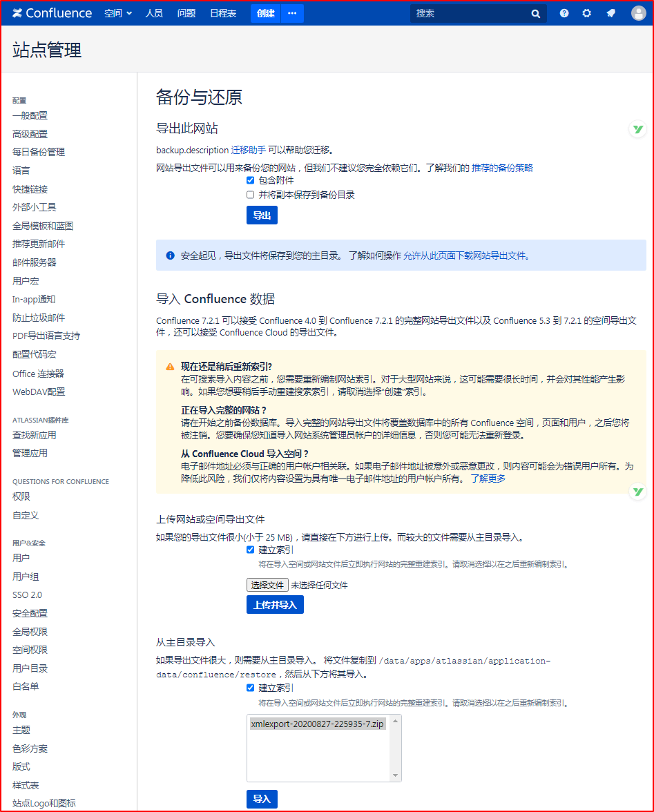Open 全局权限 in sidebar
The width and height of the screenshot is (654, 812).
pyautogui.click(x=30, y=632)
